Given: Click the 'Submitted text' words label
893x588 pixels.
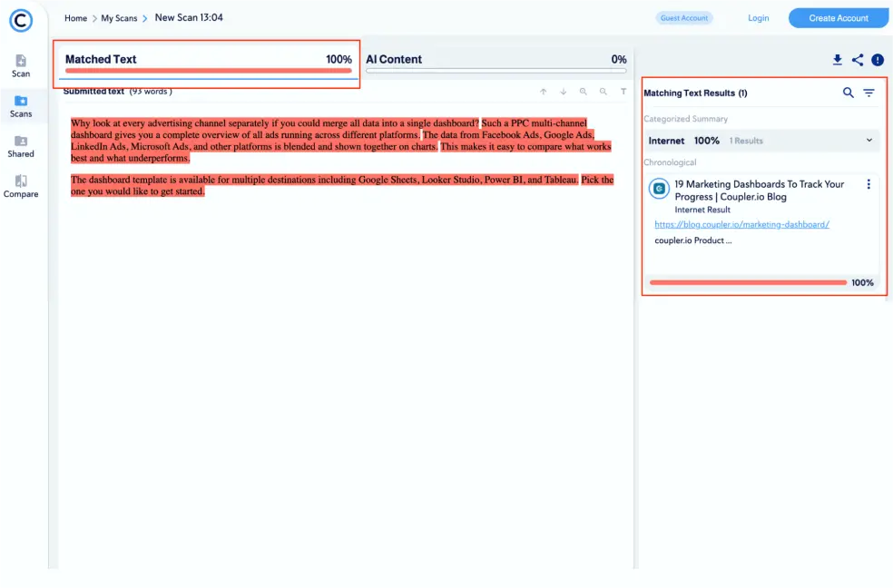Looking at the screenshot, I should tap(117, 92).
